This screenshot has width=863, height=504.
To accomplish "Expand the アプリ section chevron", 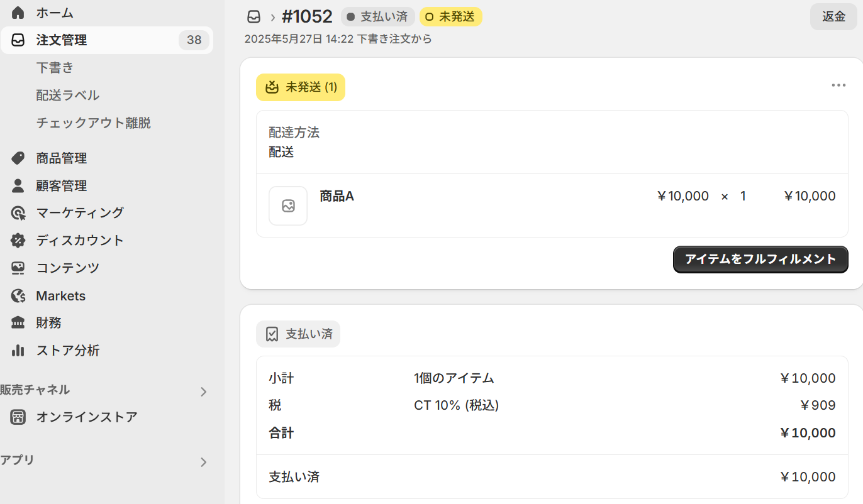I will tap(203, 463).
